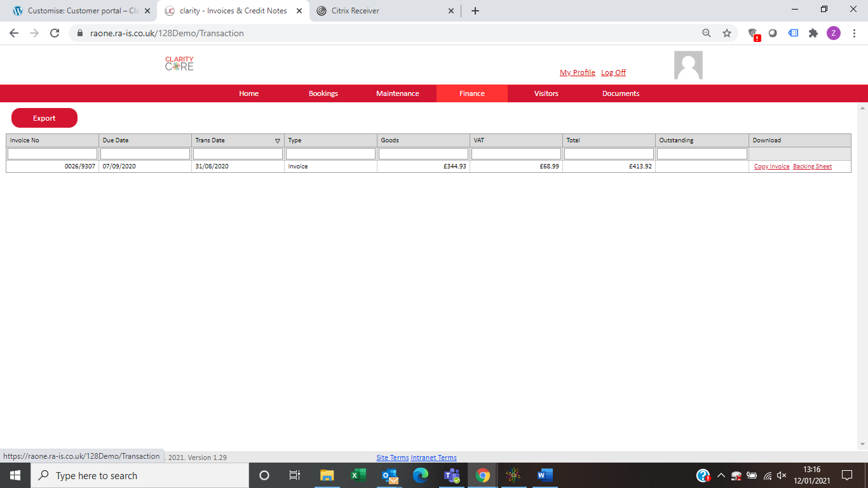Screen dimensions: 868x488
Task: Click the Invoice No filter field
Action: tap(52, 154)
